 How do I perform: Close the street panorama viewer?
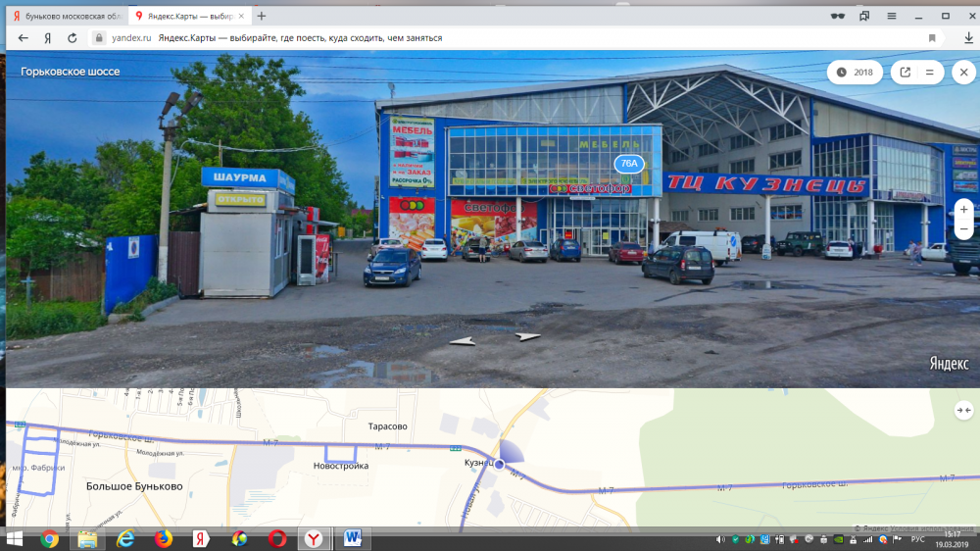964,73
